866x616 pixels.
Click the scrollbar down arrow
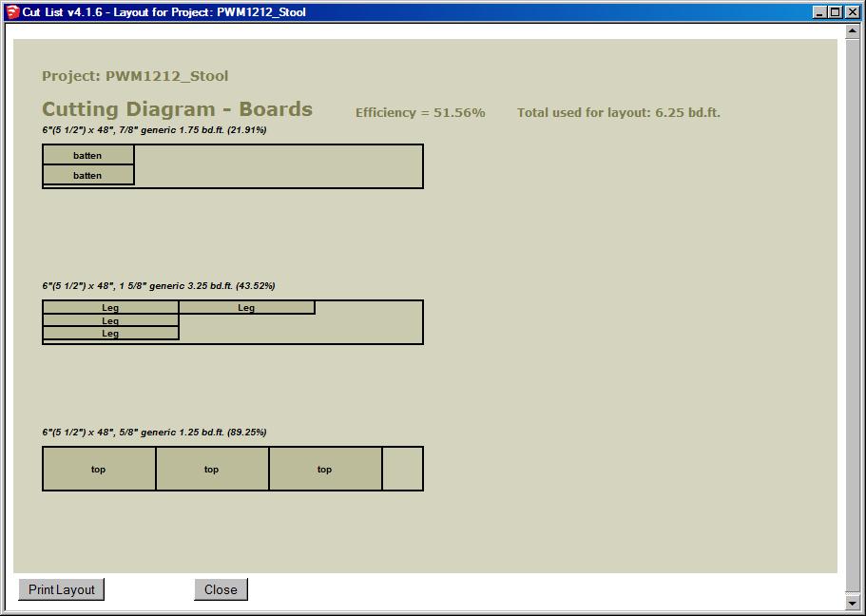pos(852,604)
